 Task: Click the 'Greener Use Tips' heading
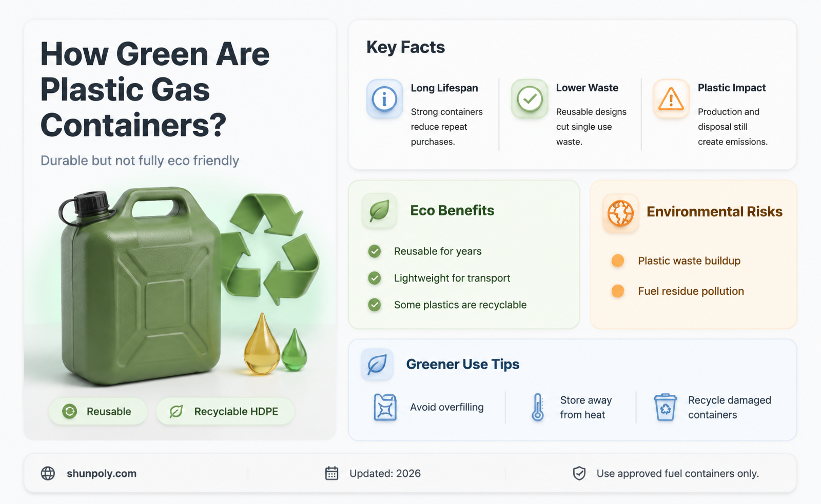463,364
